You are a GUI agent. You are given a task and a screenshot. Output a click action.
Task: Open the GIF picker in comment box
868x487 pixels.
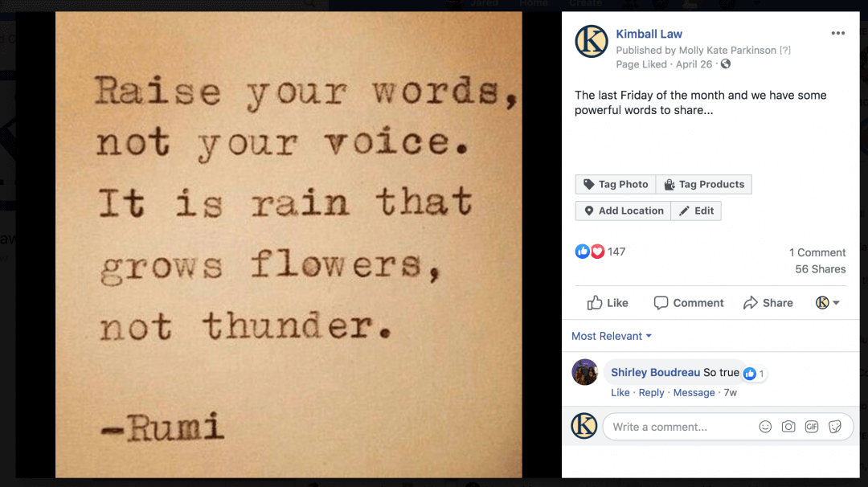click(x=812, y=427)
